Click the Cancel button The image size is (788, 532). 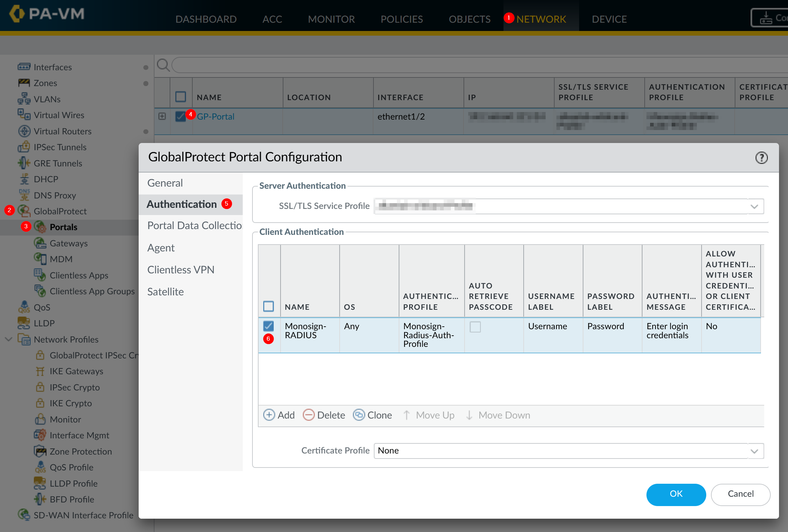pos(740,494)
